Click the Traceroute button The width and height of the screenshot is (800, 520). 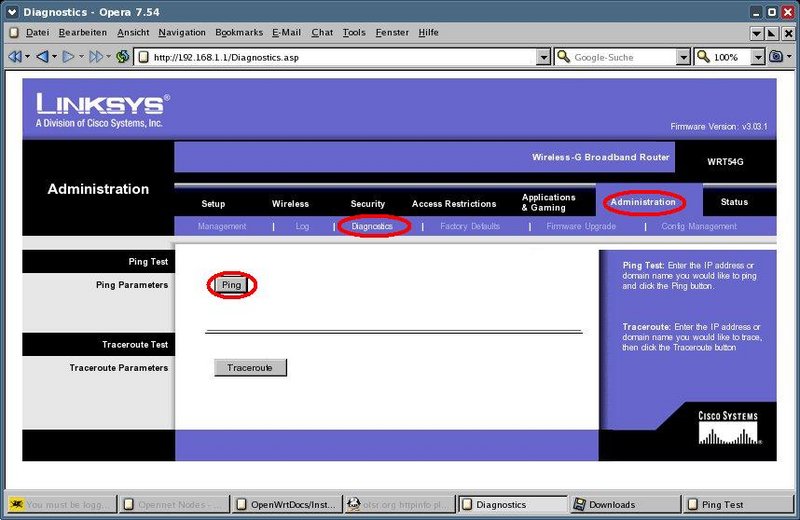(250, 367)
